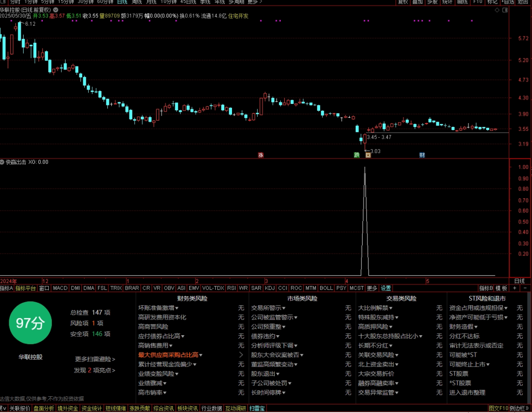Open the 资金统计 bottom tab

[x=92, y=408]
